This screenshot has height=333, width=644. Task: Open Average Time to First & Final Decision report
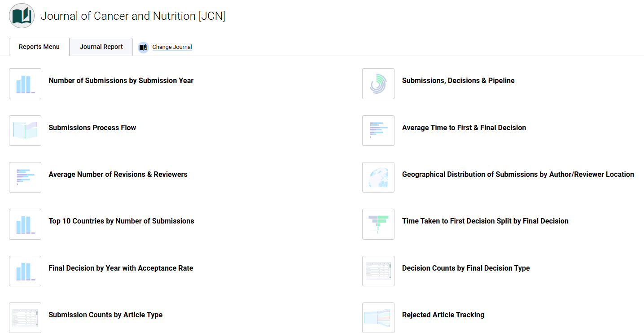[464, 127]
